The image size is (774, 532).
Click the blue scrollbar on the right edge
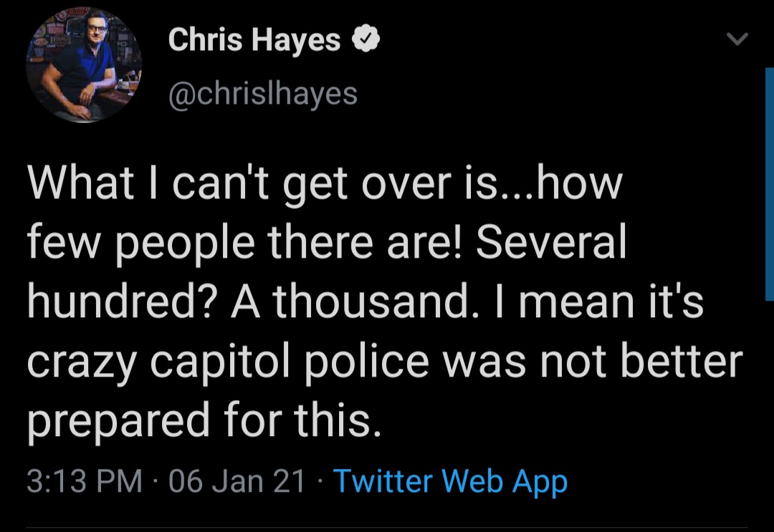(x=770, y=184)
